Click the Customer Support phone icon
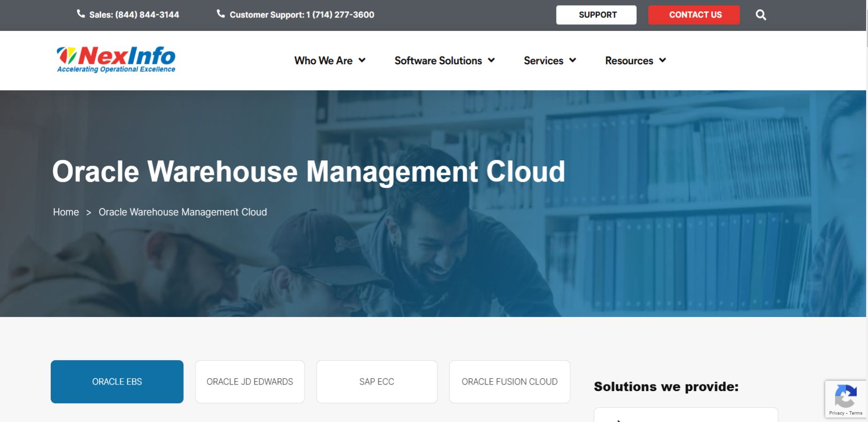This screenshot has width=868, height=422. pos(221,14)
